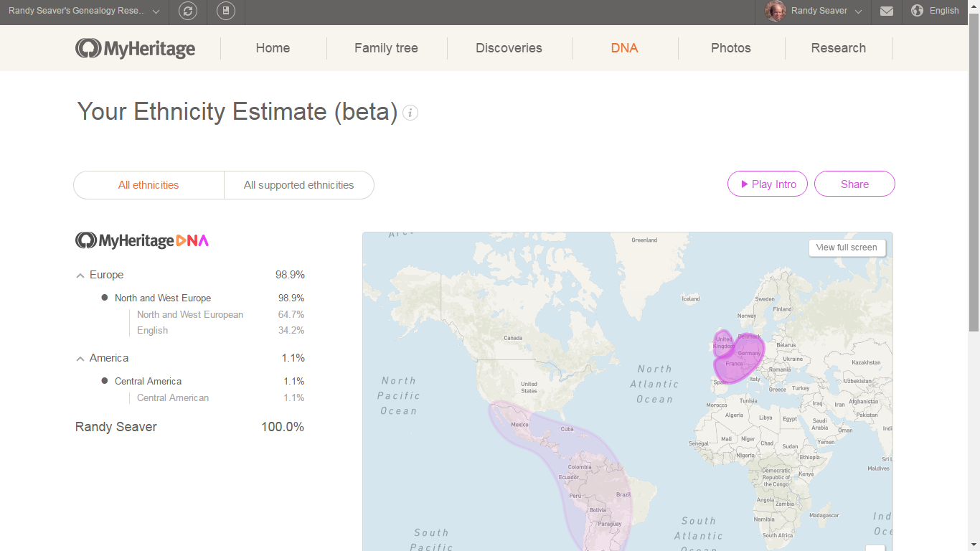Open the Family tree menu

tap(386, 48)
